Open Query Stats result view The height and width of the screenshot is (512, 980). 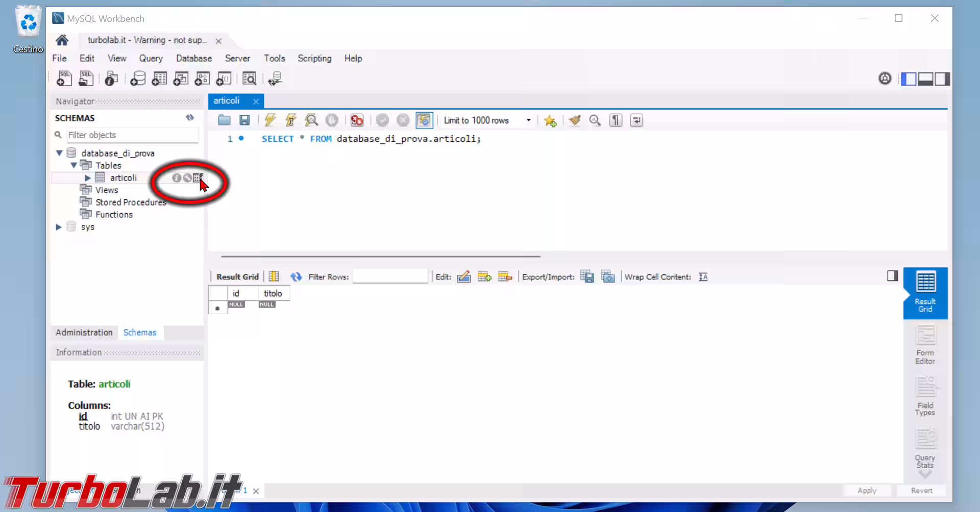pyautogui.click(x=925, y=449)
